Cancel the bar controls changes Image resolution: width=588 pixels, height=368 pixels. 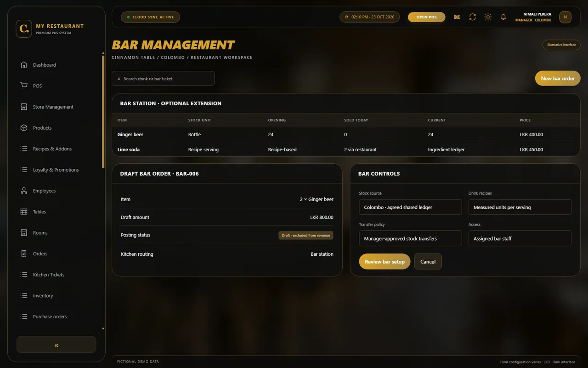(428, 262)
